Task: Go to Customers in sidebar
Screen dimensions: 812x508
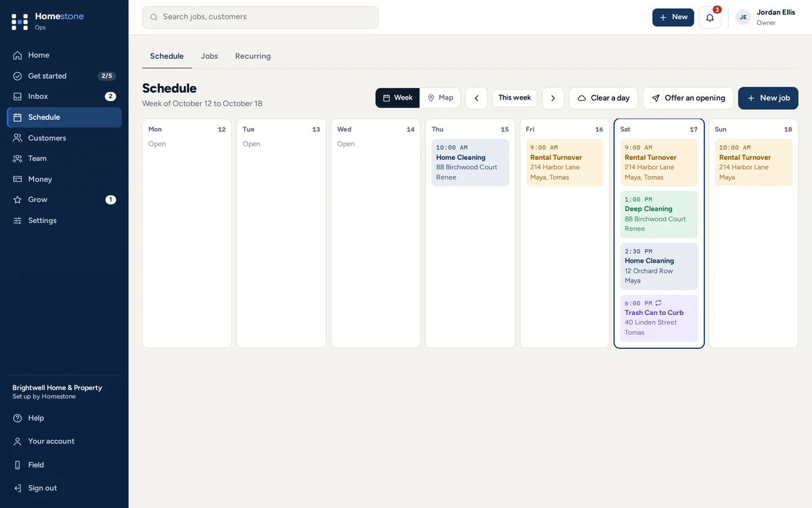Action: point(64,138)
